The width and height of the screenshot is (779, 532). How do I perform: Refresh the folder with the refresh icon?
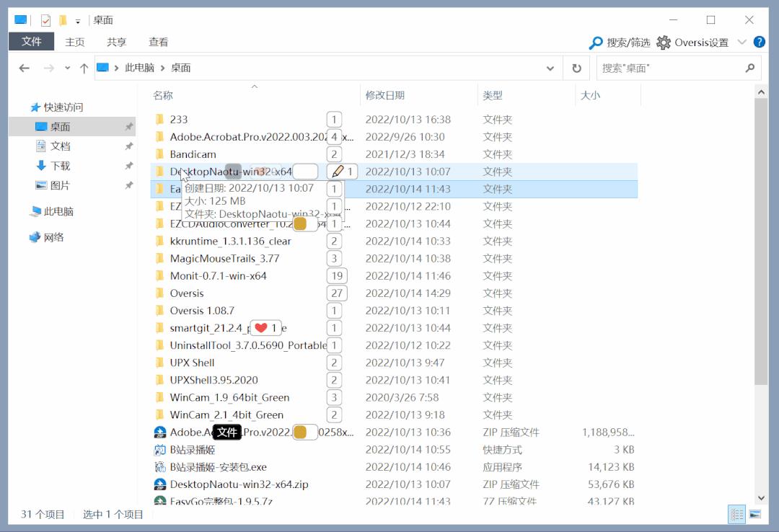[x=575, y=67]
